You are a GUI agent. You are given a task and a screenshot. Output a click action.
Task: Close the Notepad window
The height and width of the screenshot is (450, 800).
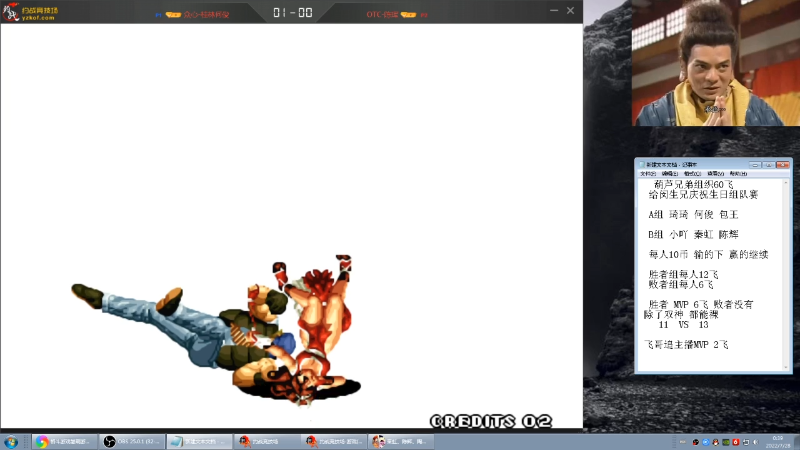(783, 165)
